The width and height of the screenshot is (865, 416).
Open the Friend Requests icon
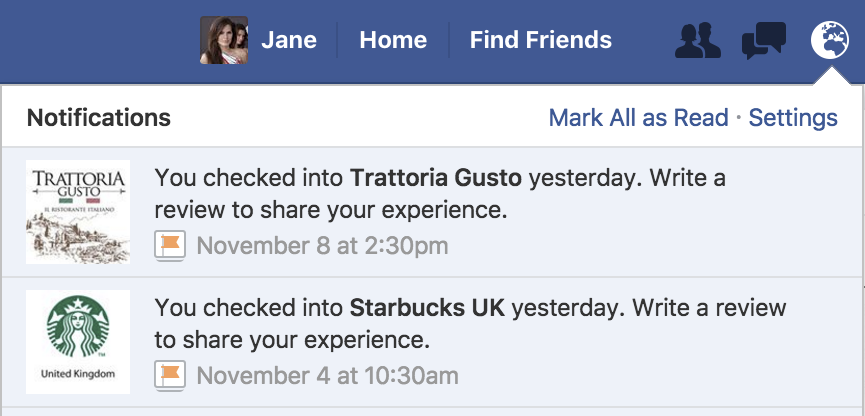[x=698, y=40]
